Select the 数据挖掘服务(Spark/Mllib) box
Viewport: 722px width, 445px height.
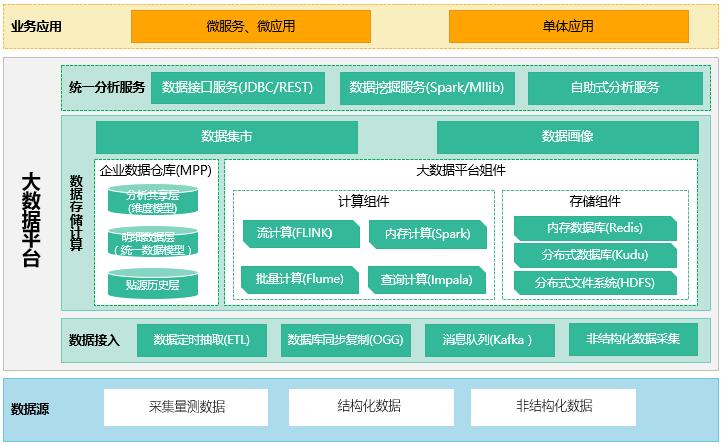click(426, 88)
